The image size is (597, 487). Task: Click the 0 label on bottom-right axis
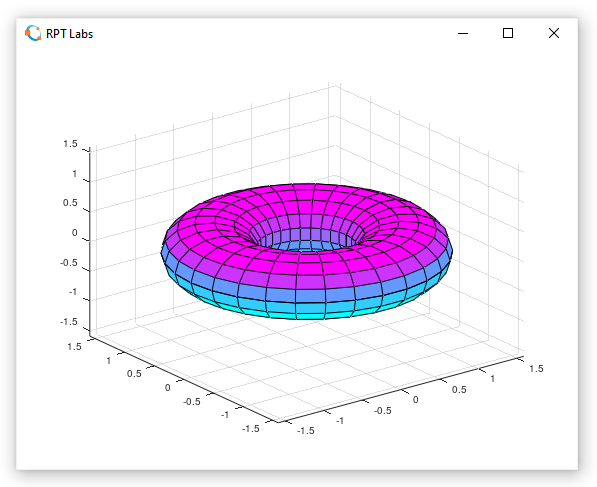pyautogui.click(x=416, y=400)
